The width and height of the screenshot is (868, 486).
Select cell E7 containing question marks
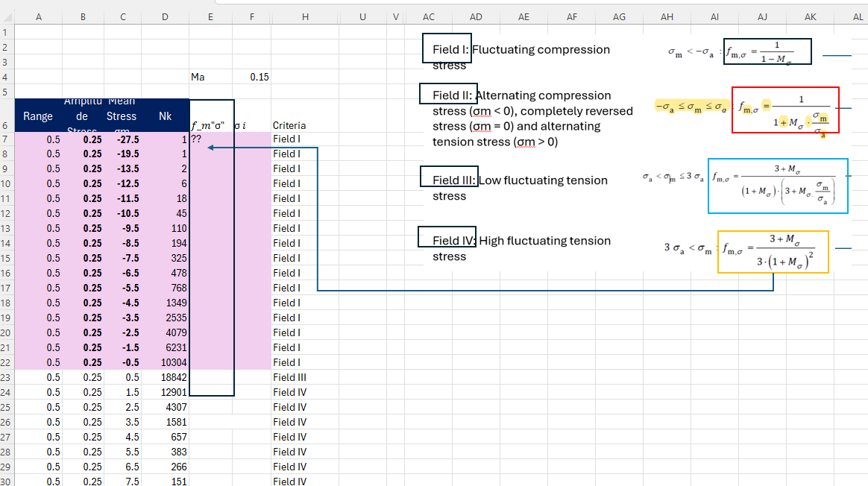210,139
